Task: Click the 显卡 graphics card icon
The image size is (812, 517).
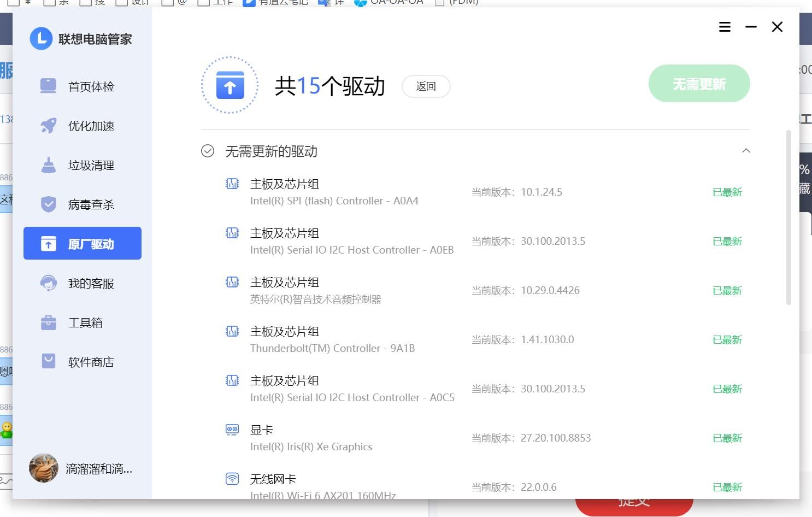Action: tap(232, 430)
